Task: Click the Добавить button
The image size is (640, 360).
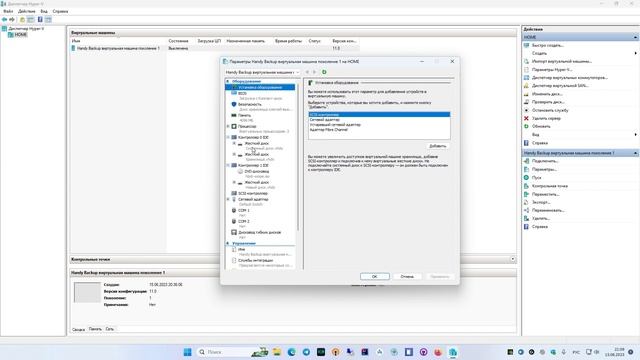Action: [437, 146]
